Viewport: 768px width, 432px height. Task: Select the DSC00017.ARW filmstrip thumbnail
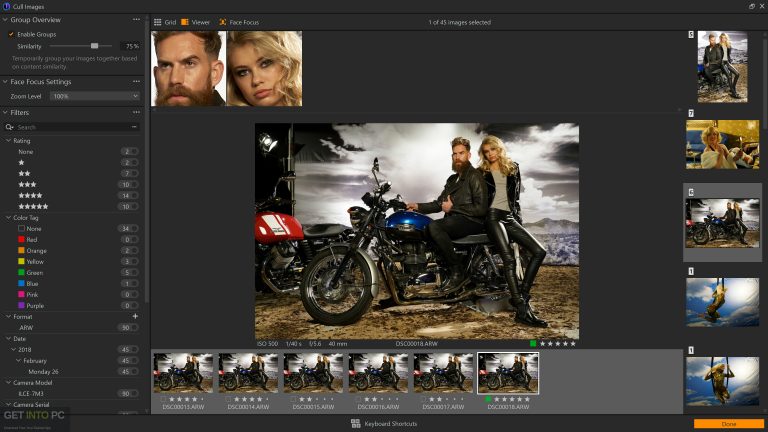coord(443,373)
